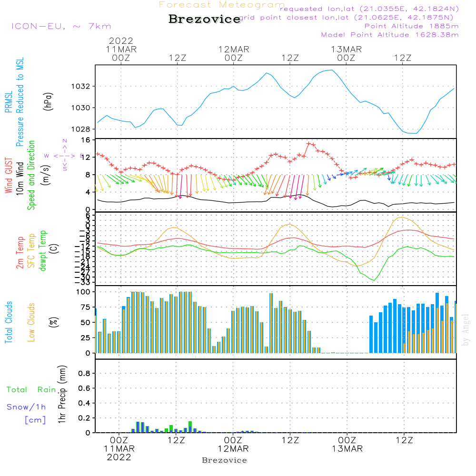Image resolution: width=476 pixels, height=476 pixels.
Task: Click the 2m Temp legend label
Action: [x=20, y=253]
